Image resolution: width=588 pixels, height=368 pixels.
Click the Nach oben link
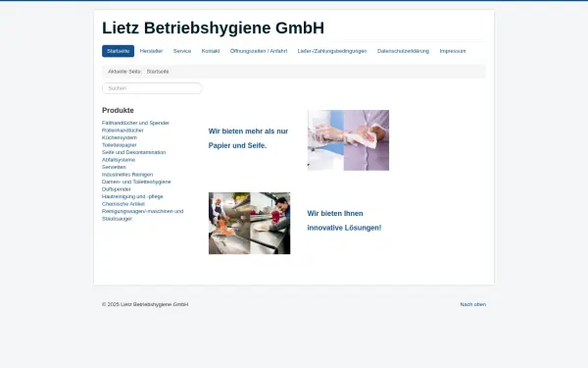pos(473,304)
